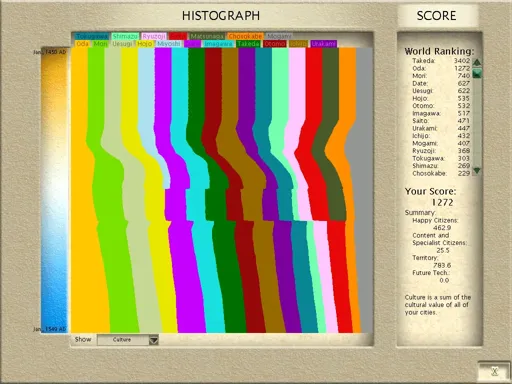The width and height of the screenshot is (512, 384).
Task: Select the Matsunaga legend label
Action: [207, 36]
